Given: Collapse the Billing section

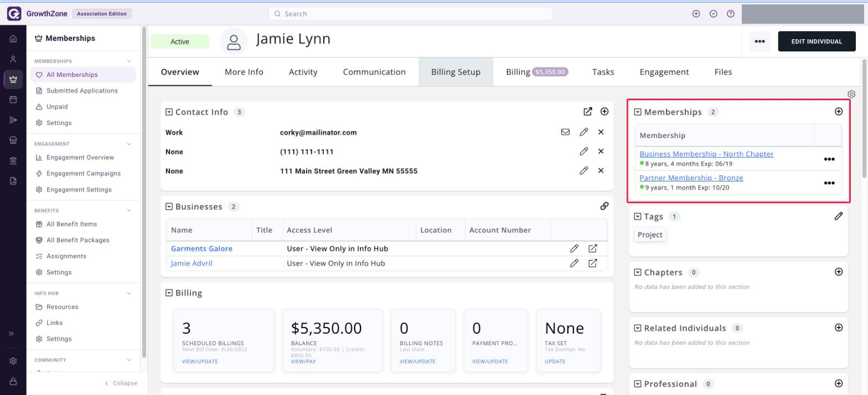Looking at the screenshot, I should click(169, 293).
